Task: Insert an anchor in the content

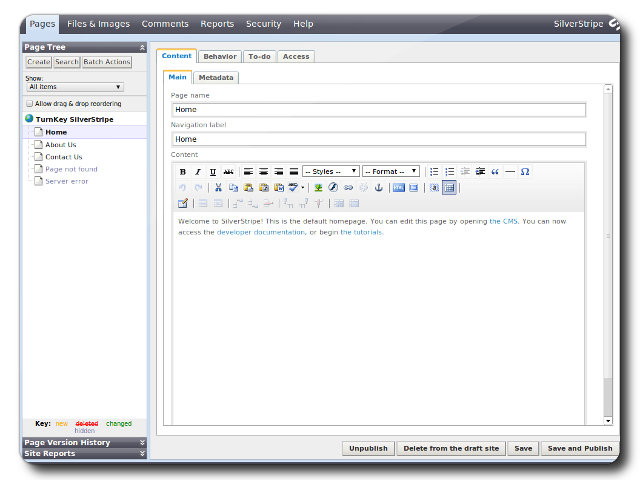Action: pyautogui.click(x=378, y=187)
